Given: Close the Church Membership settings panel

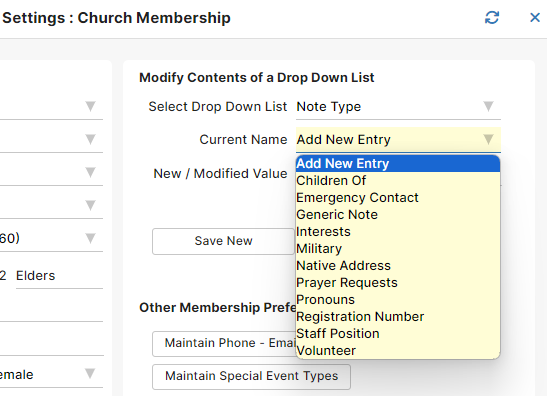Looking at the screenshot, I should click(x=535, y=17).
